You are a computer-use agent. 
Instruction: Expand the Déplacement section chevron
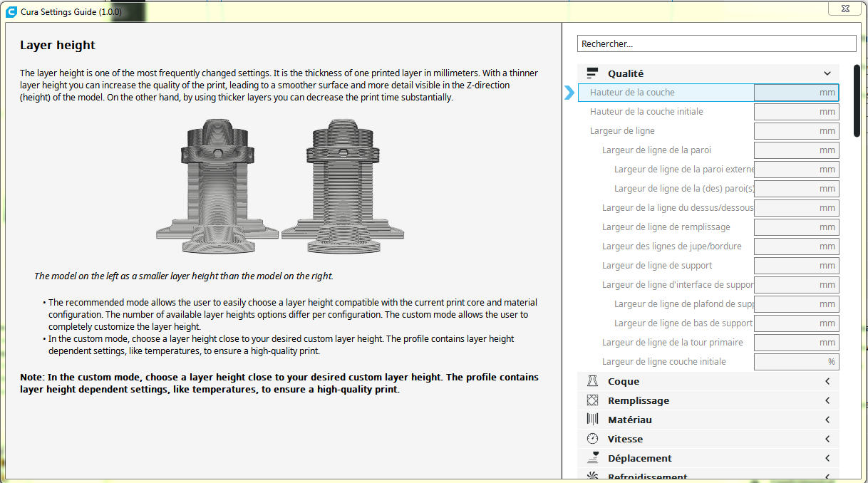(827, 458)
